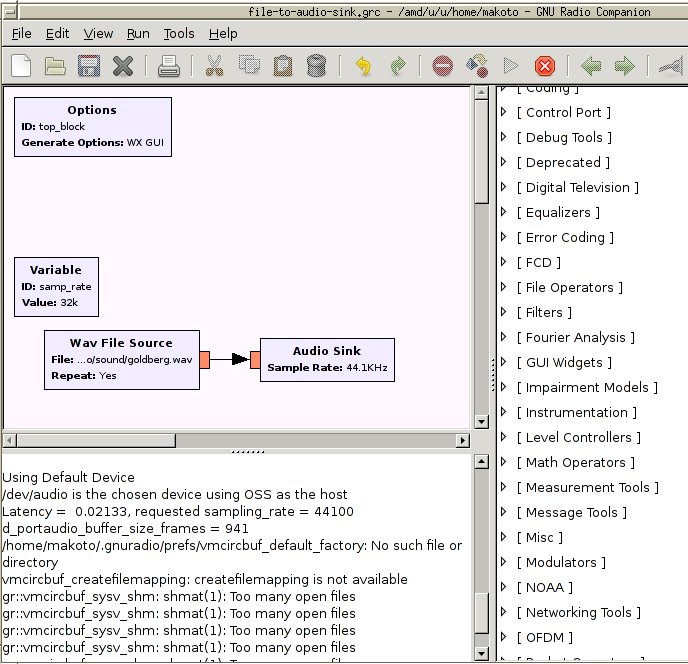Viewport: 688px width, 664px height.
Task: Click the Copy icon in toolbar
Action: pyautogui.click(x=249, y=65)
